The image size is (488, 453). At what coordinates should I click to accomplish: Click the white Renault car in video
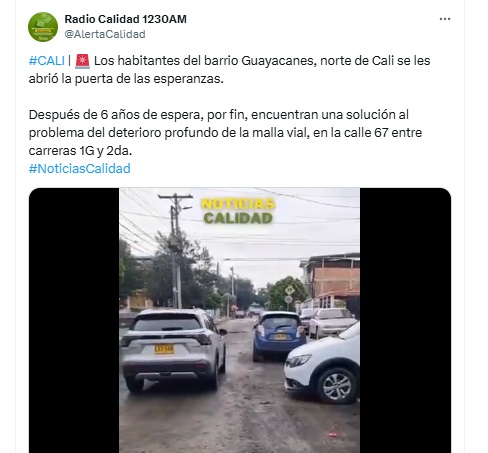click(323, 364)
